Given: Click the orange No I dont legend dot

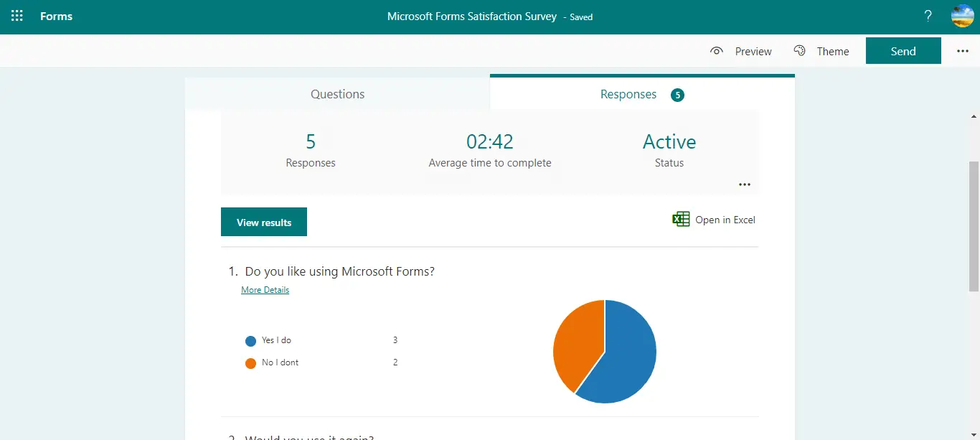Looking at the screenshot, I should 250,363.
